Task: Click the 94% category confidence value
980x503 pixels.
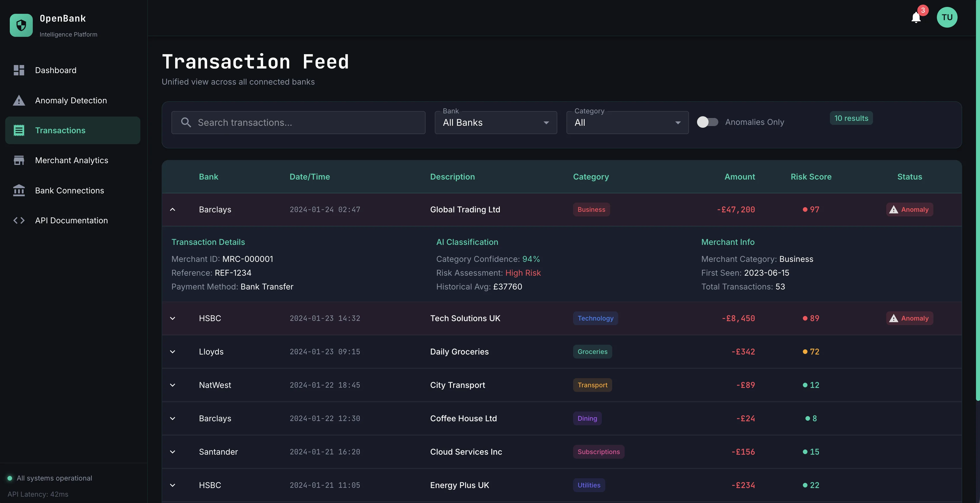Action: pyautogui.click(x=531, y=259)
